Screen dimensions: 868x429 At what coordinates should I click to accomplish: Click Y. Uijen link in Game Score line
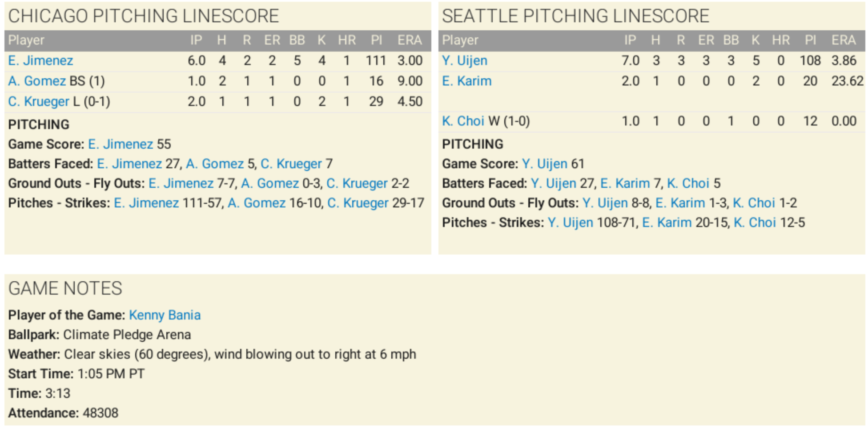pos(545,164)
